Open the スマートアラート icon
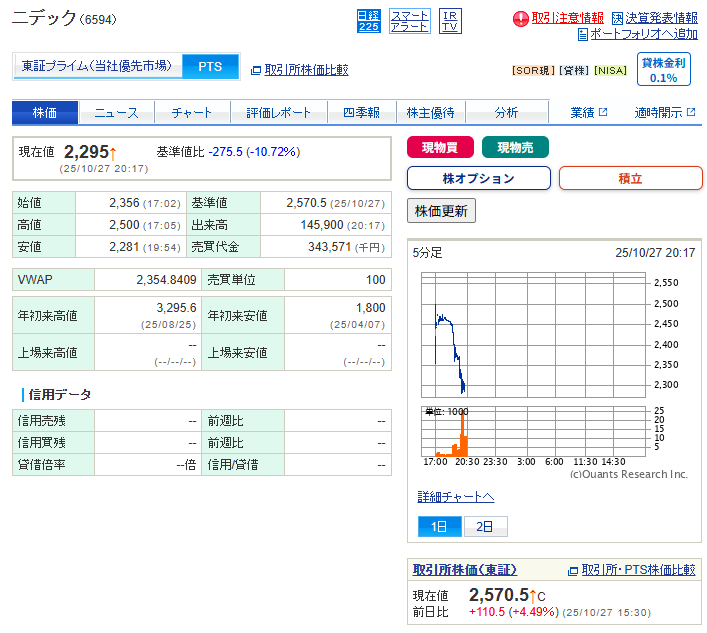707x633 pixels. click(409, 21)
